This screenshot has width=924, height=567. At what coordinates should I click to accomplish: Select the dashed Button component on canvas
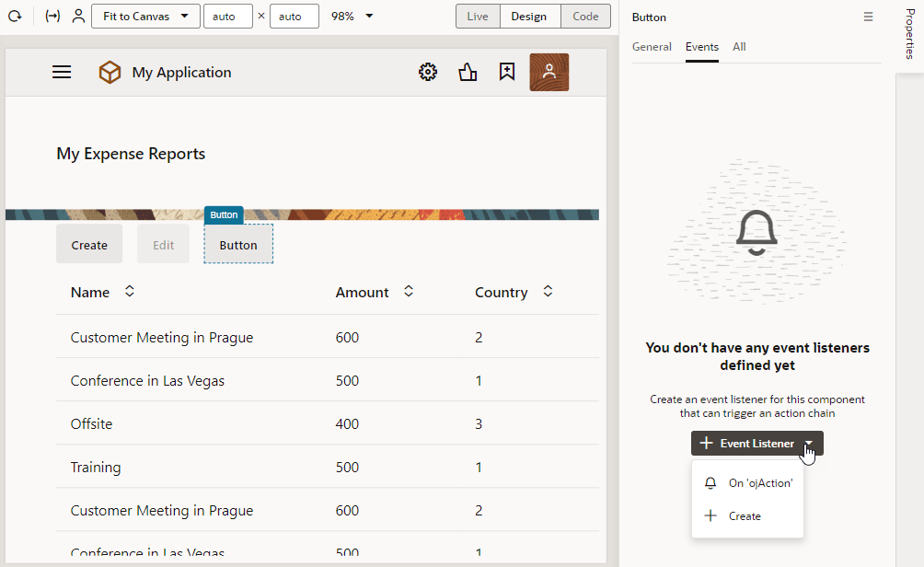(238, 244)
